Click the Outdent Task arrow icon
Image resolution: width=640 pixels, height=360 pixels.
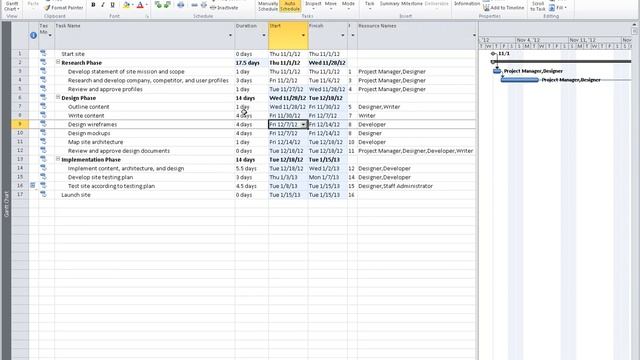(158, 5)
